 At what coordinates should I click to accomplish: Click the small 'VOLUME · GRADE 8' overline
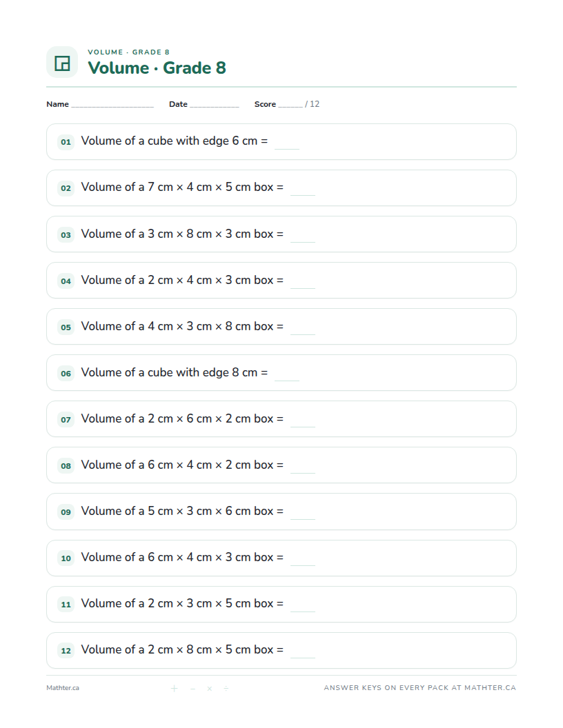(128, 52)
